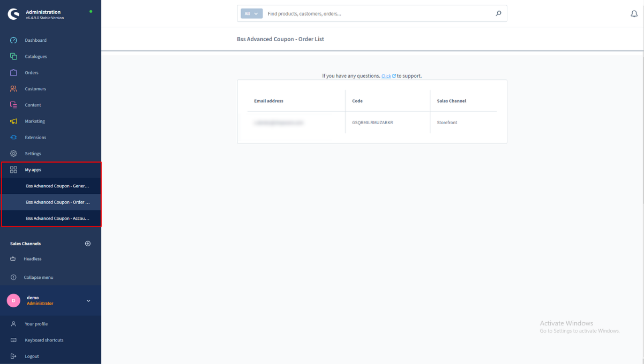Click the search magnifier icon

tap(498, 13)
